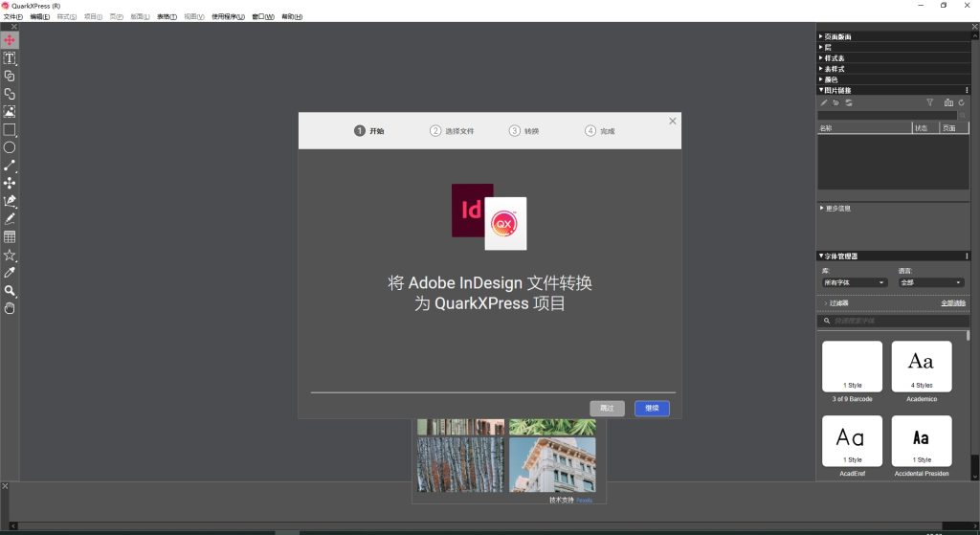Open the 文件(F) menu

[x=13, y=17]
